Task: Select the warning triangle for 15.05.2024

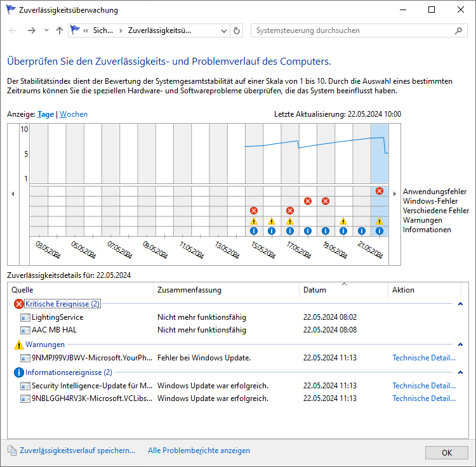Action: pyautogui.click(x=254, y=221)
